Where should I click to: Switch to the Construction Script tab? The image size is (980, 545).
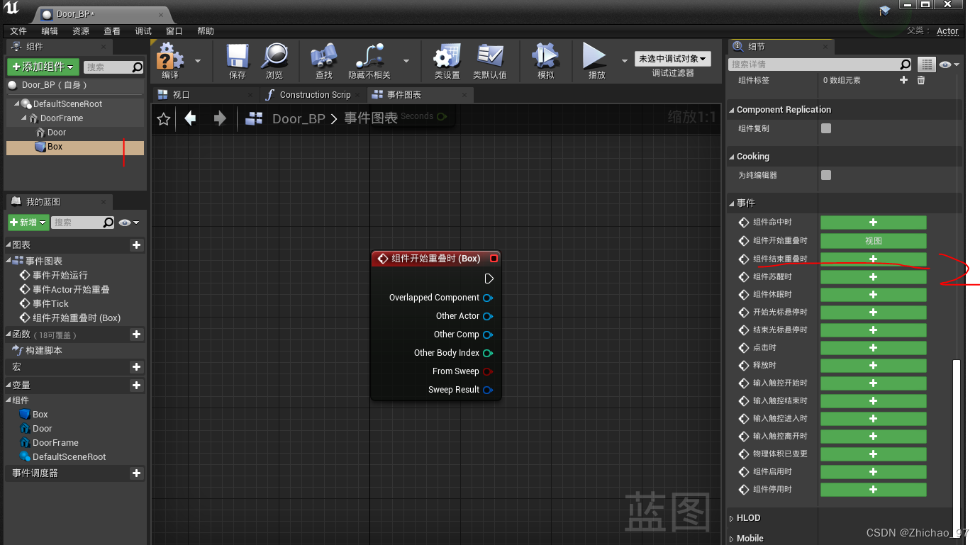pyautogui.click(x=314, y=95)
